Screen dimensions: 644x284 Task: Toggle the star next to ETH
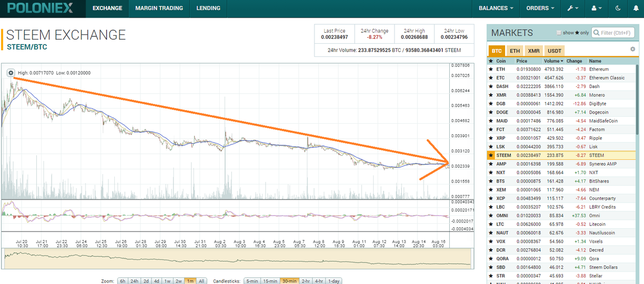click(x=491, y=69)
